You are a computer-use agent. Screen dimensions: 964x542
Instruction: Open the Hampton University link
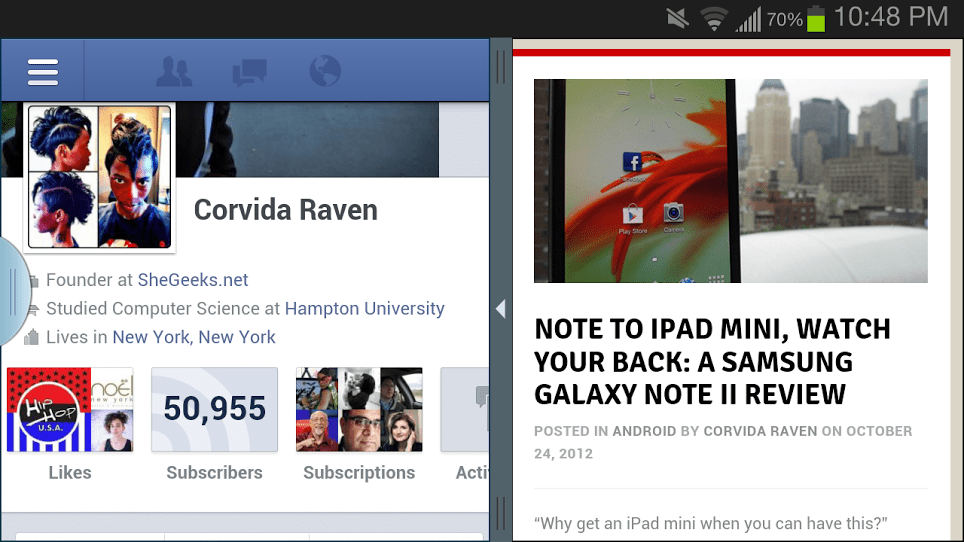tap(365, 308)
